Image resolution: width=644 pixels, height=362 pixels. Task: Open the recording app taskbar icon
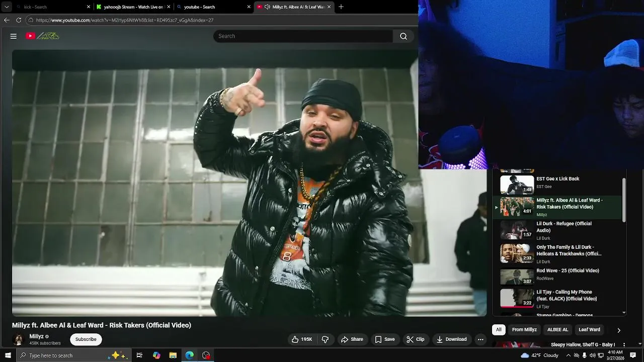206,355
